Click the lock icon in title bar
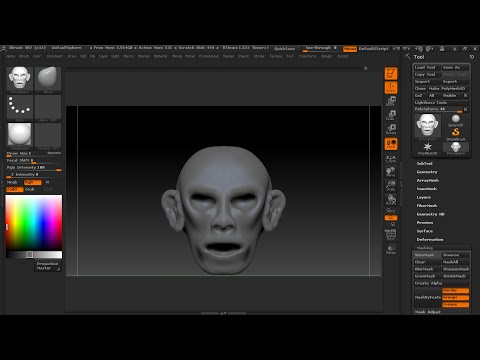This screenshot has width=480, height=360. [x=442, y=49]
